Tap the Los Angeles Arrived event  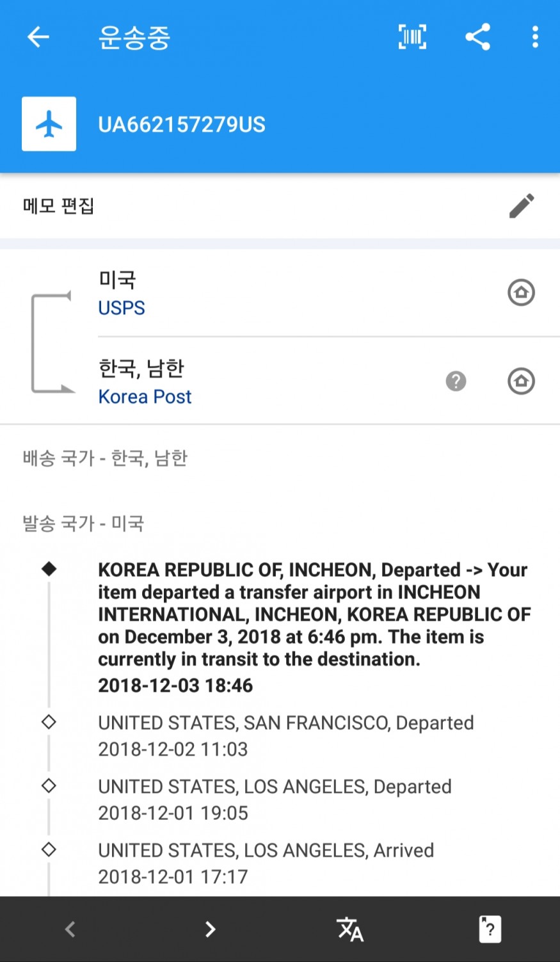coord(266,862)
